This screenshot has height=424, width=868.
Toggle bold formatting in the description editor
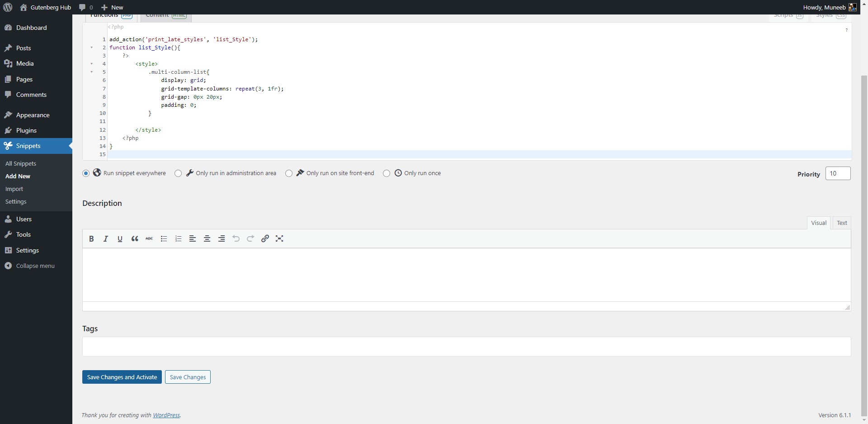coord(91,238)
